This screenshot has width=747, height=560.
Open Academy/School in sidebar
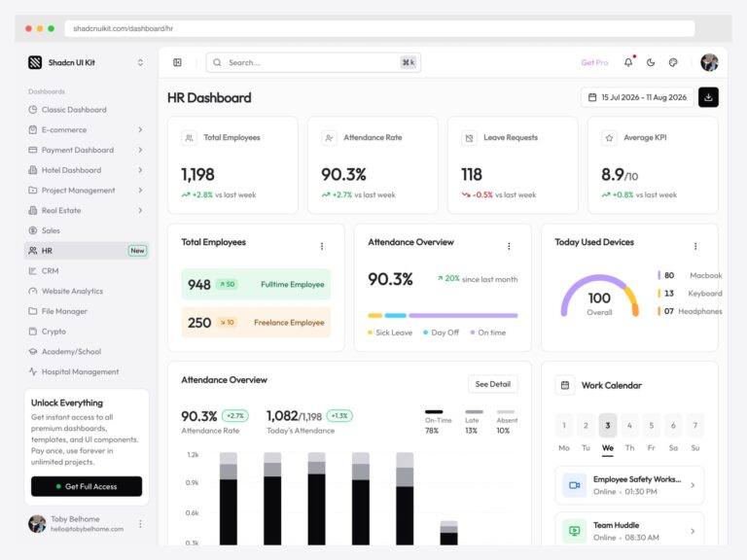[x=87, y=351]
